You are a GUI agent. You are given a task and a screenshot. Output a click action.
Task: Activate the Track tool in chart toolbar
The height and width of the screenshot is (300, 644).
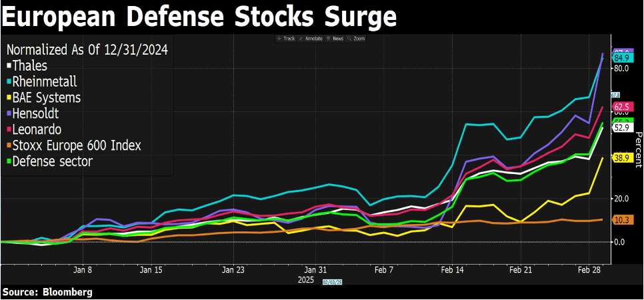tap(286, 39)
